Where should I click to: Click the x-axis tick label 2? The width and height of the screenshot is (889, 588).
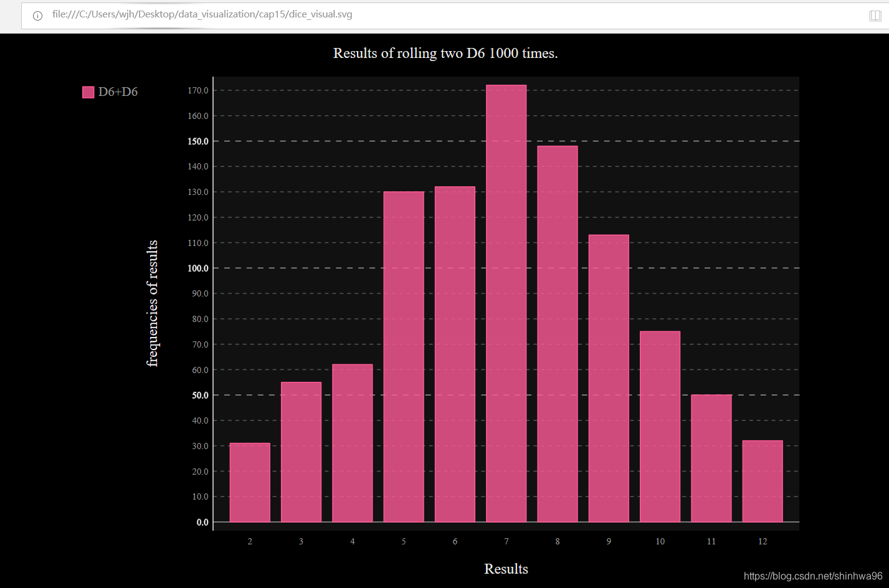[250, 541]
